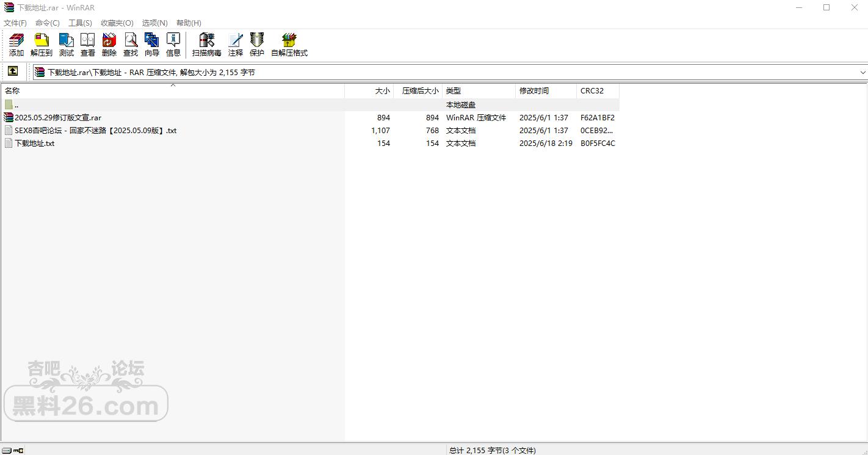Click the type WinRAR 压缩文件 cell
Viewport: 868px width, 455px height.
(x=476, y=117)
